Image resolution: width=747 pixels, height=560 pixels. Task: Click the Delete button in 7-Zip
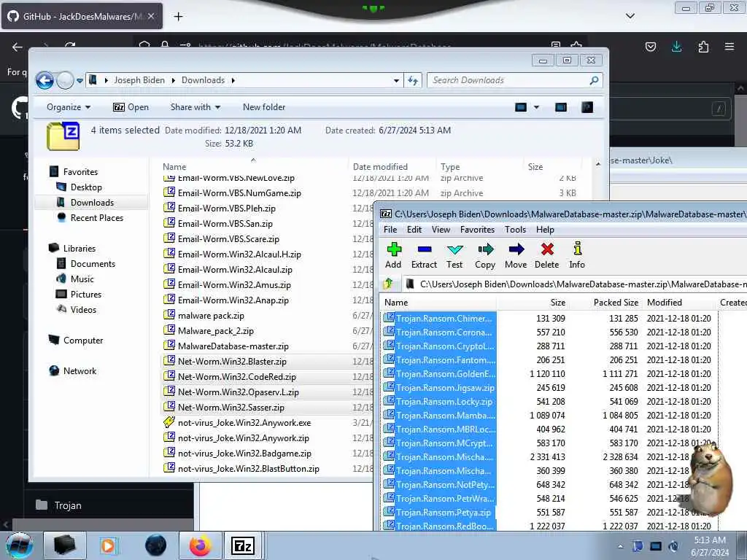(547, 256)
